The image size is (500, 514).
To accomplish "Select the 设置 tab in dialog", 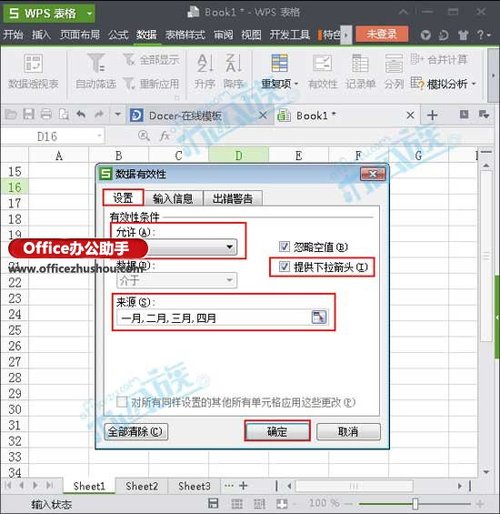I will click(123, 198).
